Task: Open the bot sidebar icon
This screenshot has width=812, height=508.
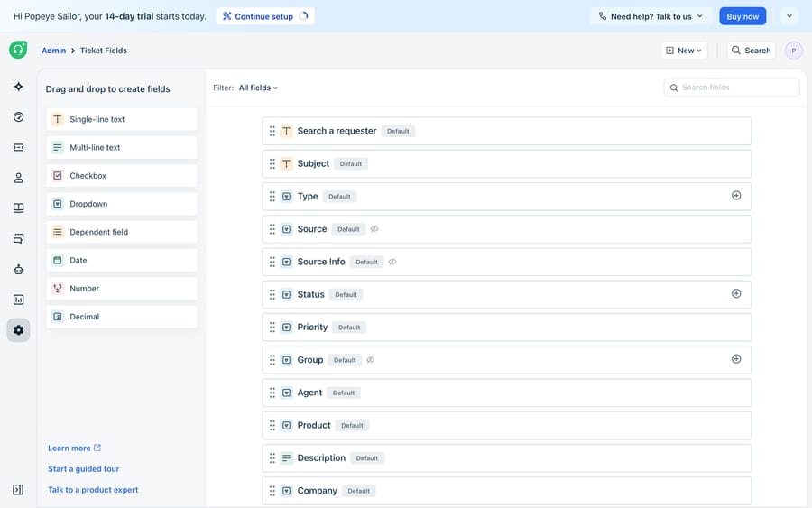Action: [x=19, y=269]
